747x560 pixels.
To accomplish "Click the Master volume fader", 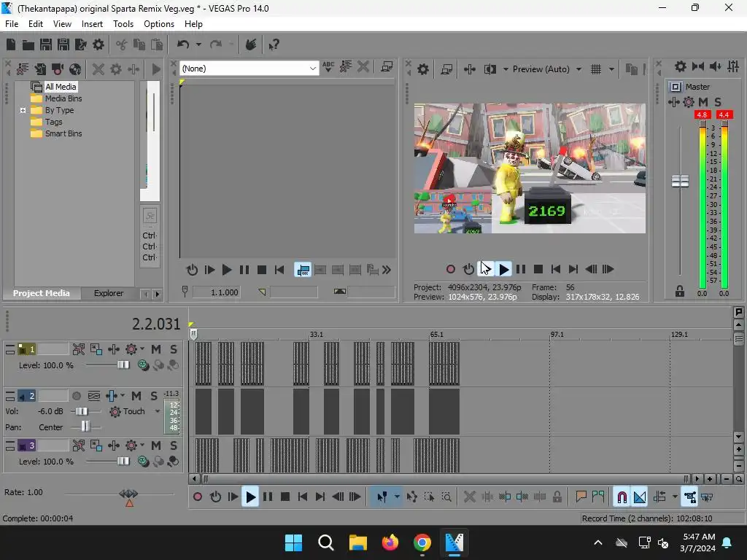I will (x=680, y=182).
